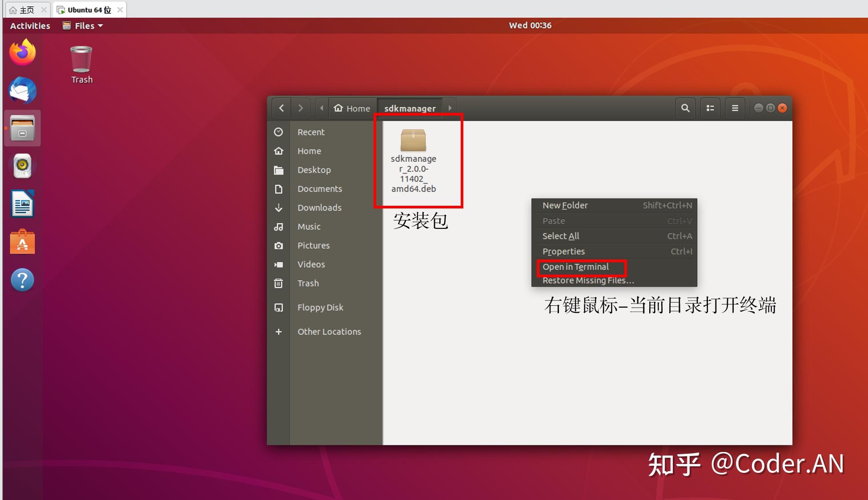The image size is (868, 500).
Task: Click the Documents icon in sidebar
Action: [x=278, y=189]
